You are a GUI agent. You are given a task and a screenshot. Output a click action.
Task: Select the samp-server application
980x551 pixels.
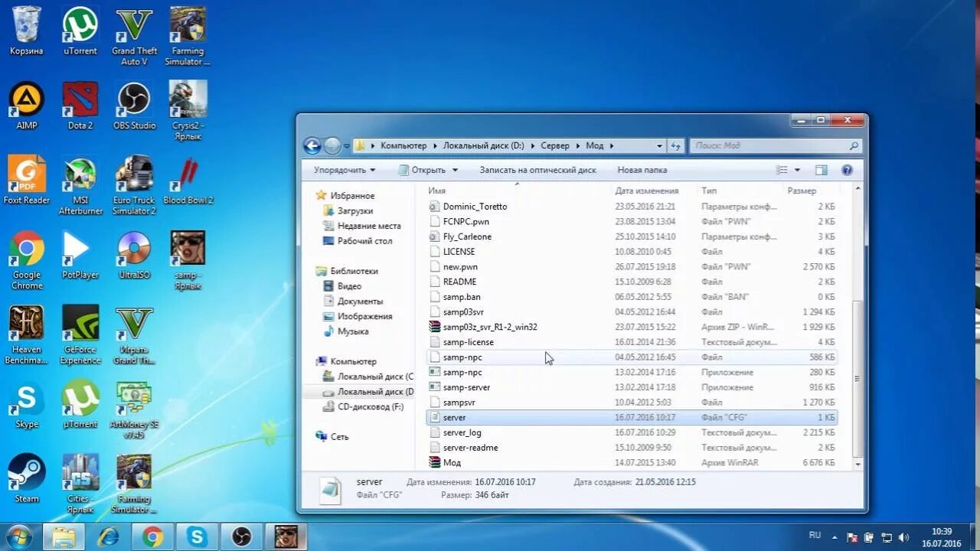pyautogui.click(x=631, y=387)
